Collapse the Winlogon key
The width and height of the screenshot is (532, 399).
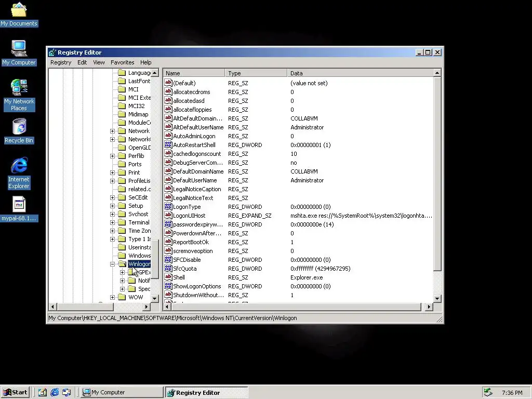point(112,264)
